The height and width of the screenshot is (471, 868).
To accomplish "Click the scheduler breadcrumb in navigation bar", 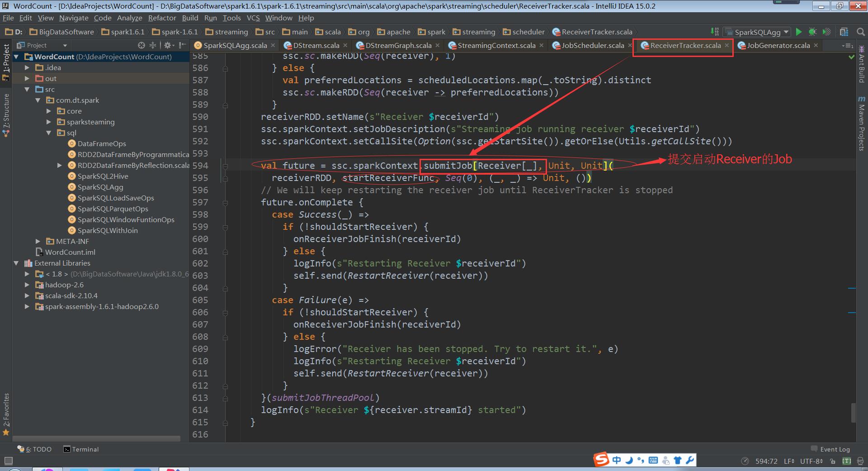I will (524, 32).
